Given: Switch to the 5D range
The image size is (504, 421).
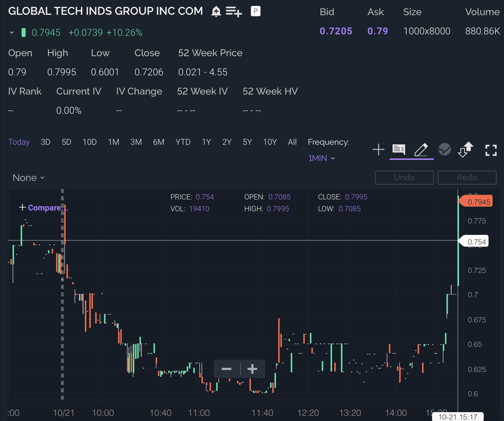Looking at the screenshot, I should pos(67,142).
